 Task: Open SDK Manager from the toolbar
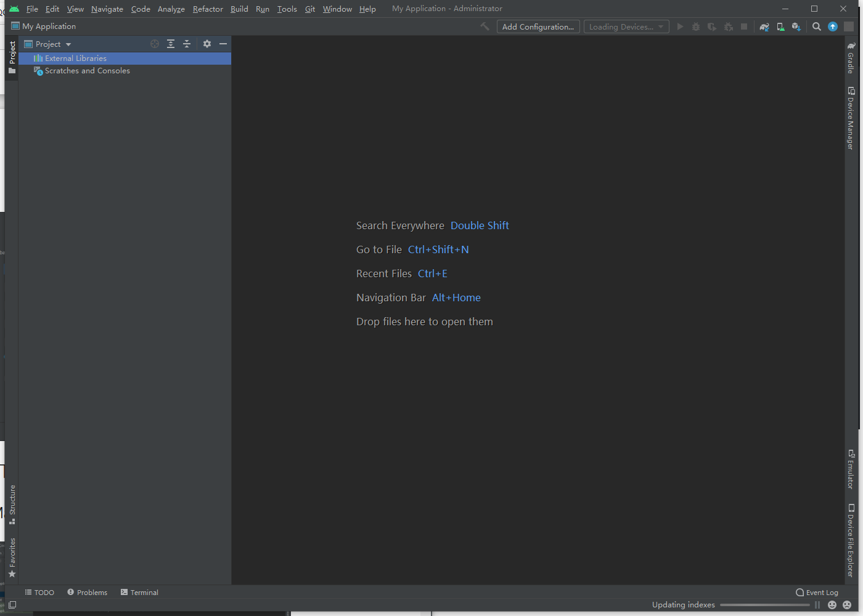[x=796, y=27]
